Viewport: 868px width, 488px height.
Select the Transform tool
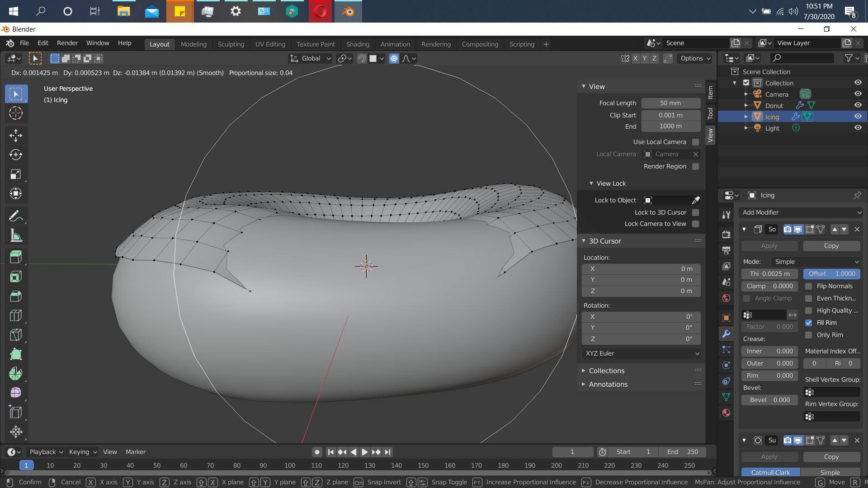point(16,194)
